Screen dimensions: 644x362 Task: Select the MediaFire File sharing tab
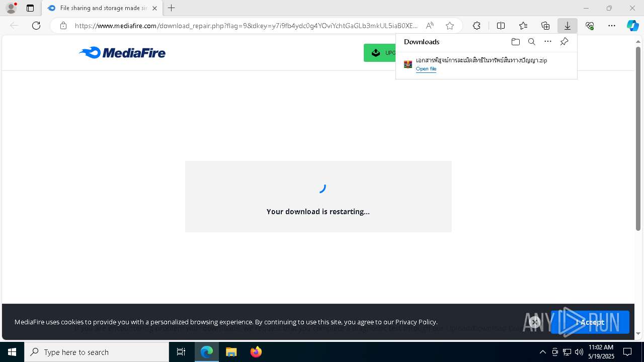pyautogui.click(x=102, y=8)
